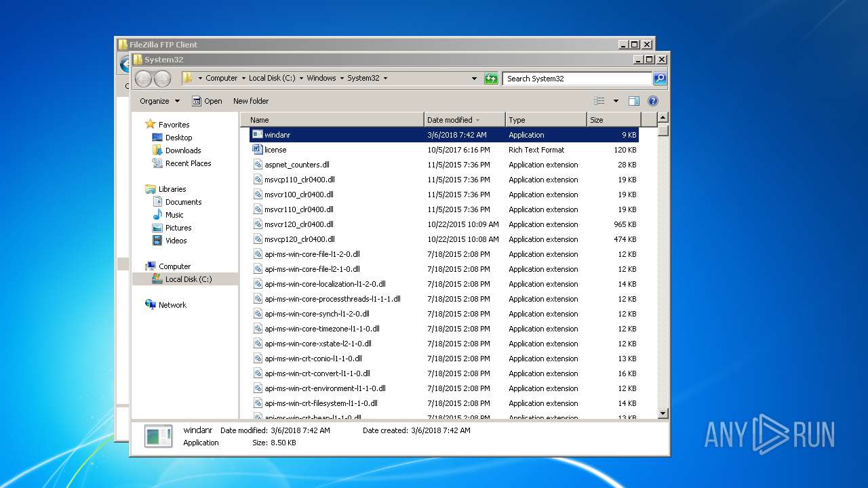The height and width of the screenshot is (488, 868).
Task: Open Help via the question mark icon
Action: click(x=653, y=101)
